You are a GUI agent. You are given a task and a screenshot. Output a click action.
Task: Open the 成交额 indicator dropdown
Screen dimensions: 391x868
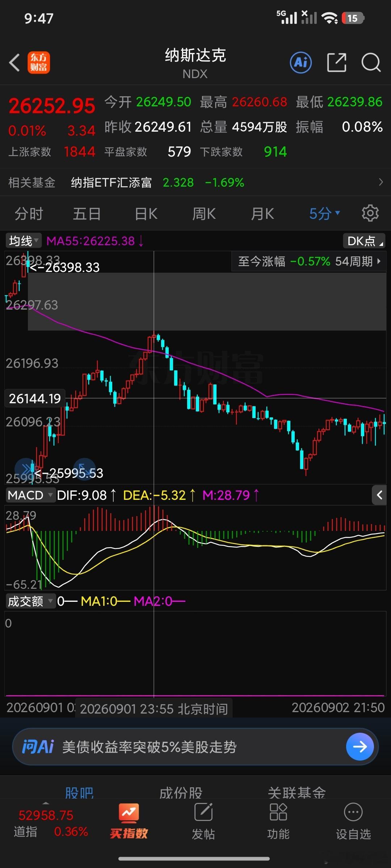30,601
